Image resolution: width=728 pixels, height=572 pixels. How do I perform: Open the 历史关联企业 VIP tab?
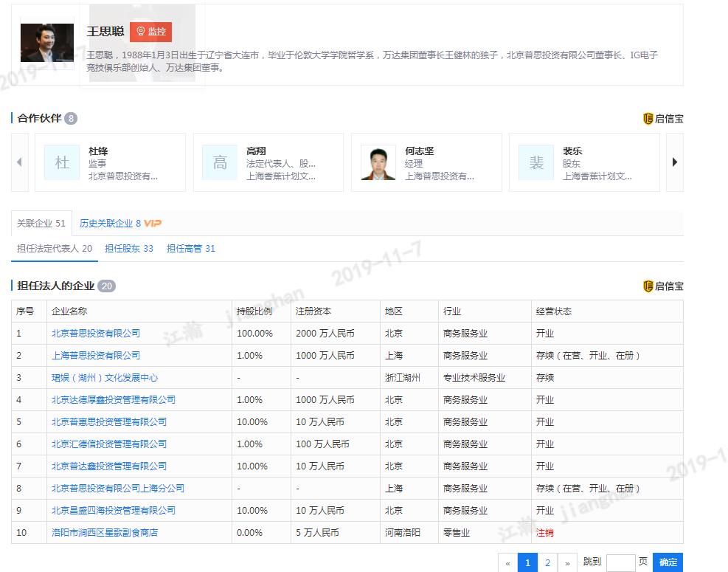coord(119,223)
